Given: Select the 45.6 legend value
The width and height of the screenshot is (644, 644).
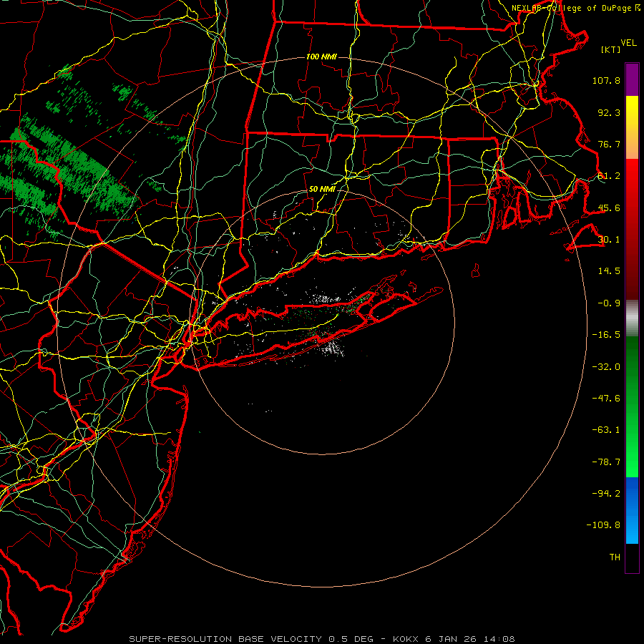Looking at the screenshot, I should pyautogui.click(x=609, y=208).
